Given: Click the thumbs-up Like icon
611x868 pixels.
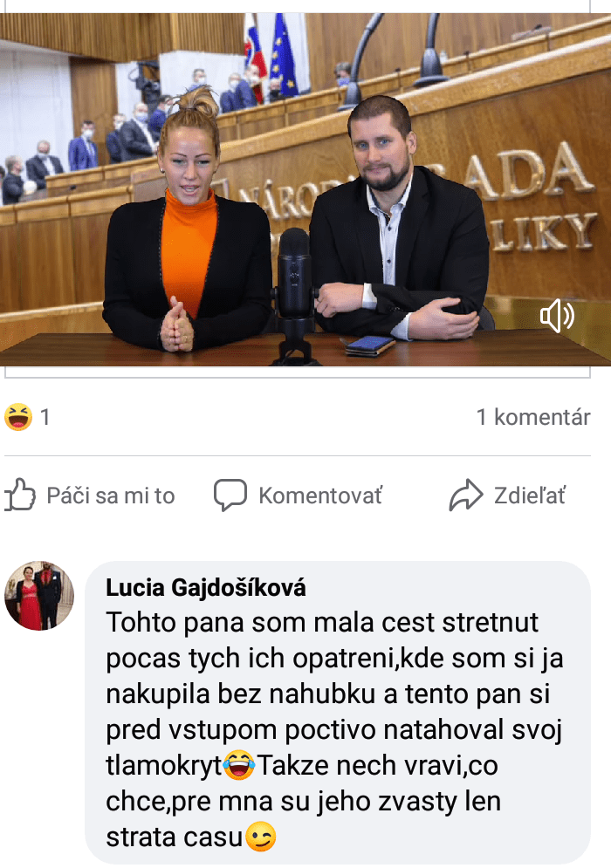Looking at the screenshot, I should [20, 495].
